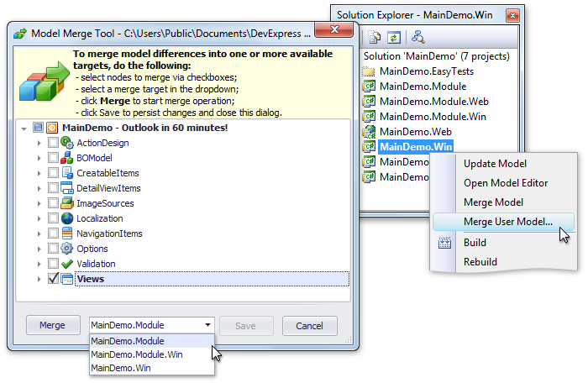Image resolution: width=588 pixels, height=383 pixels.
Task: Check the BOModel checkbox
Action: [x=53, y=158]
